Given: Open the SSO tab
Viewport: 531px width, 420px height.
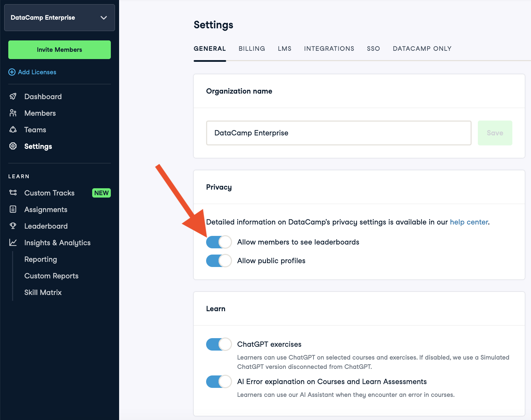Looking at the screenshot, I should pos(373,49).
